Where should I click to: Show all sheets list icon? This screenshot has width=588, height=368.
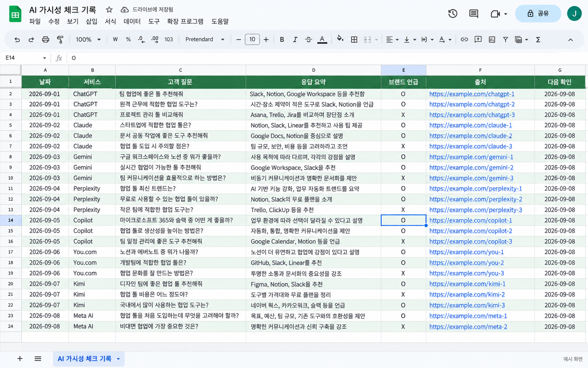tap(38, 359)
